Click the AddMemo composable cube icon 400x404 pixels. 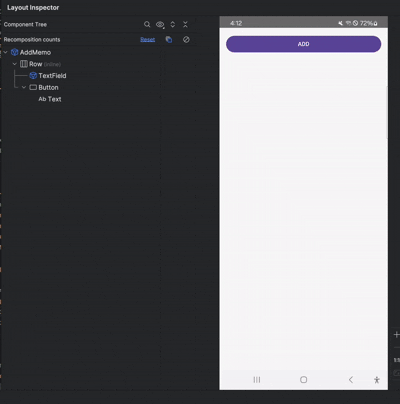[x=15, y=52]
